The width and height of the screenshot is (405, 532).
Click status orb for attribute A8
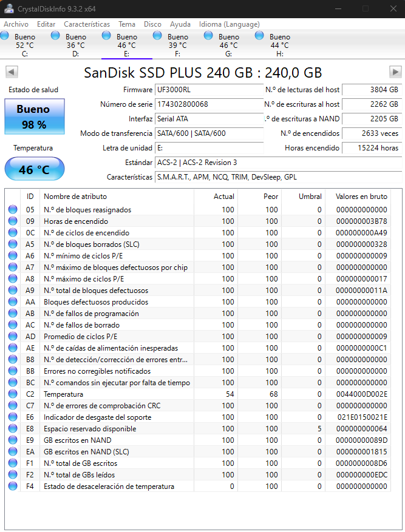13,278
